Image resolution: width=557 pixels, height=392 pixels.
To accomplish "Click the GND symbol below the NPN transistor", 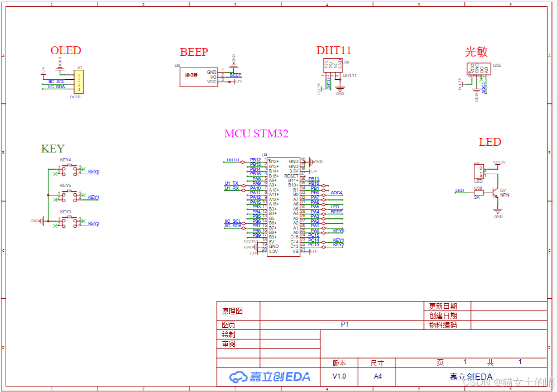I will [498, 212].
